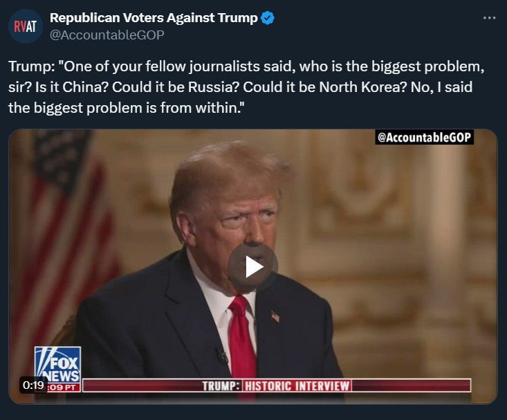Click the flag lapel pin on the jacket

point(275,316)
